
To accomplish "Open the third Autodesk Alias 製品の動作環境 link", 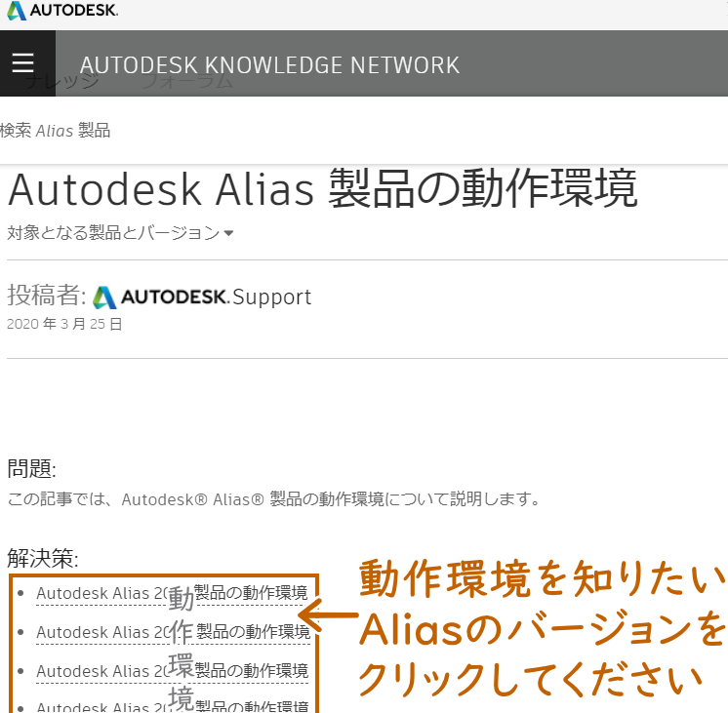I will 172,672.
